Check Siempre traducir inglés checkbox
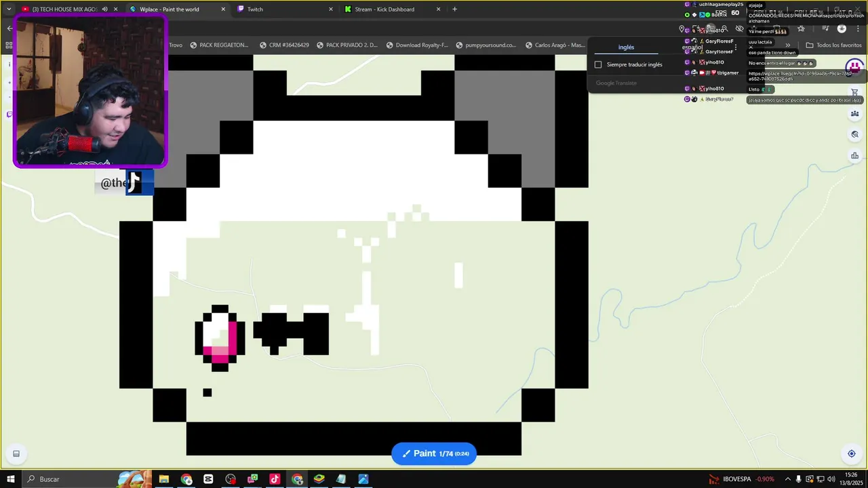Screen dimensions: 868x488 598,64
